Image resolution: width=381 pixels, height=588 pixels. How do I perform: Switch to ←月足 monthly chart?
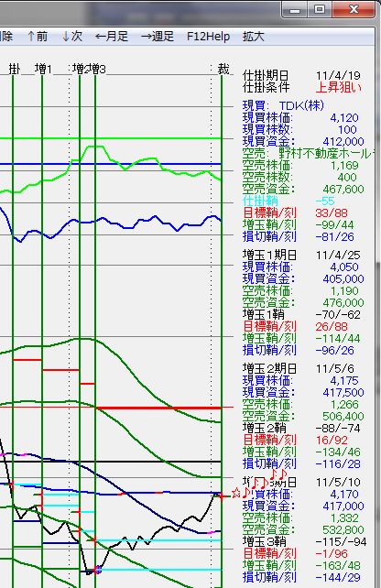[x=112, y=37]
